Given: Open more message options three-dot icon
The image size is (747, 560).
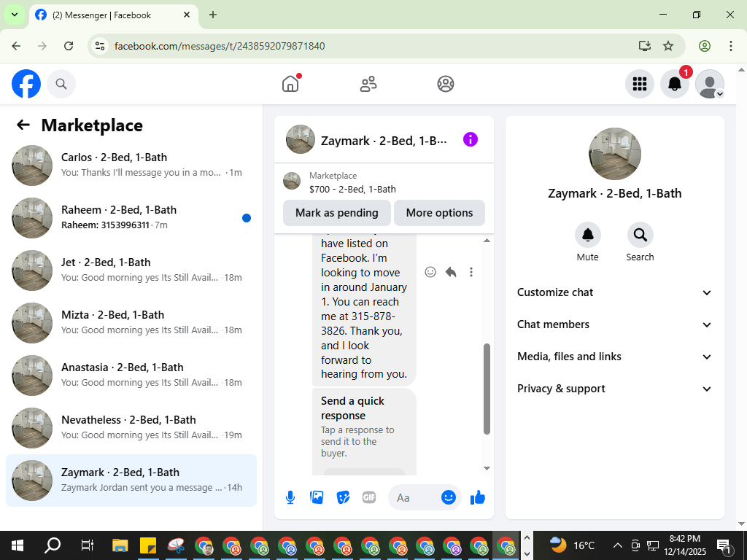Looking at the screenshot, I should point(471,272).
